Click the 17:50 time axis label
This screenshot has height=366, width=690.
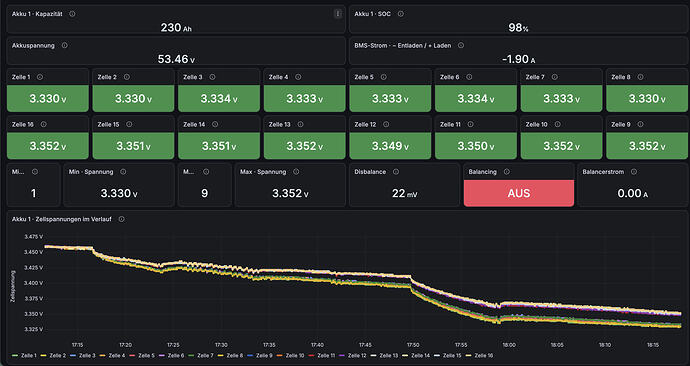(x=413, y=345)
